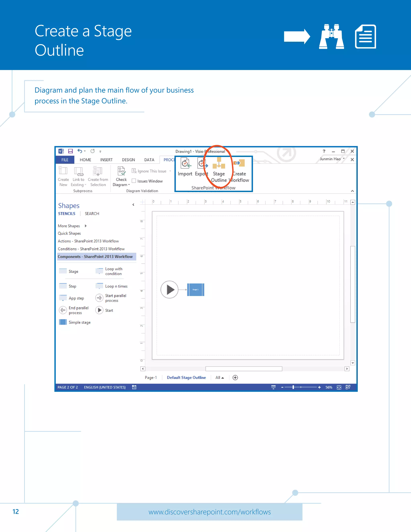Click the presentation mode status icon
This screenshot has height=532, width=411.
click(x=274, y=387)
